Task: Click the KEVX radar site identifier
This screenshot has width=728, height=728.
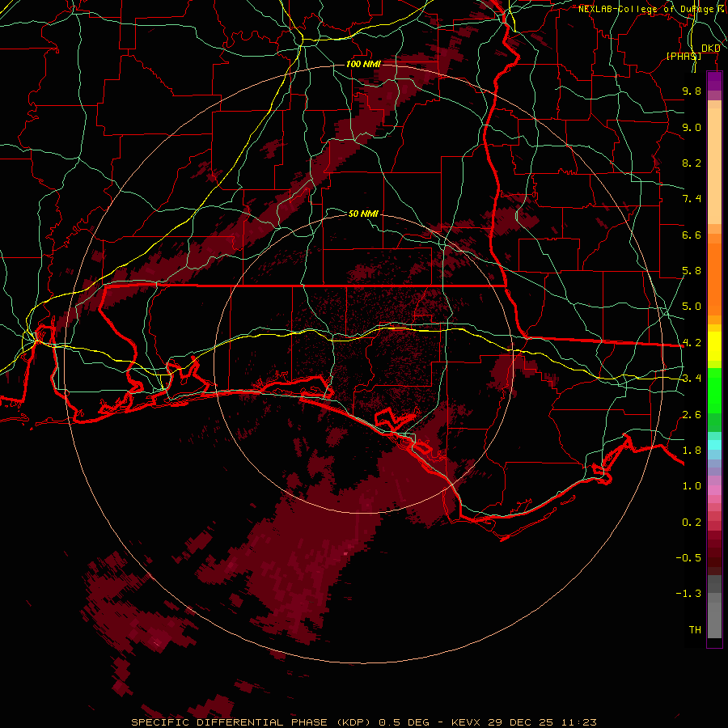Action: click(466, 722)
